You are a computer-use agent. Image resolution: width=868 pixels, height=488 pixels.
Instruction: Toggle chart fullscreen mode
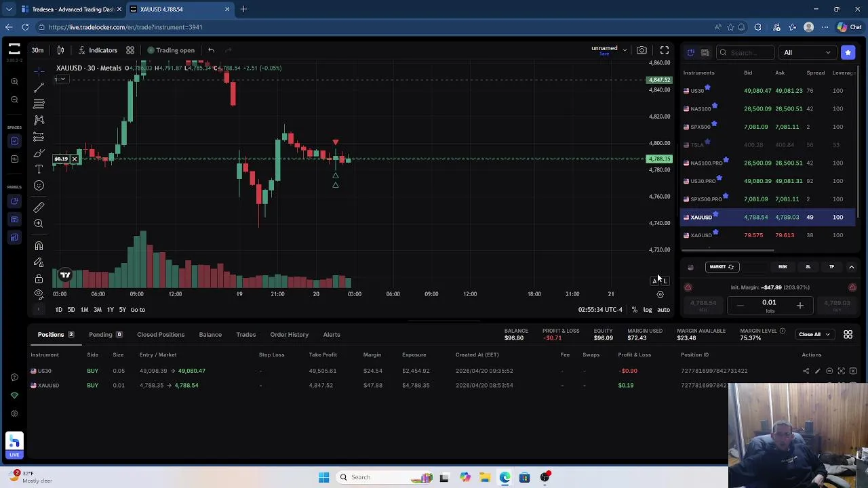[x=665, y=50]
